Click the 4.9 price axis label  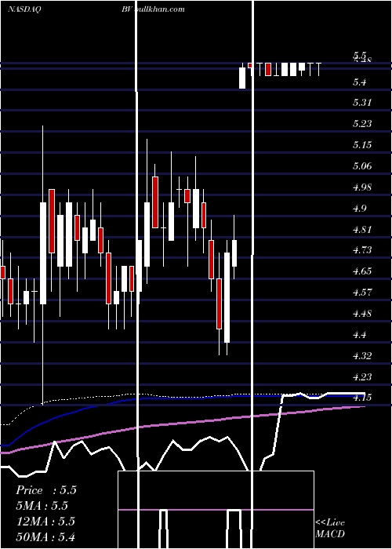click(359, 209)
